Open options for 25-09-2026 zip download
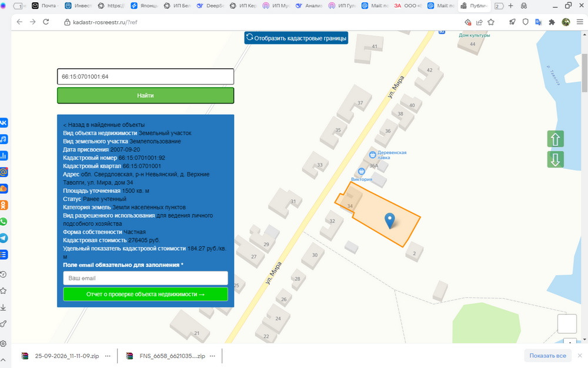The image size is (588, 368). click(108, 356)
